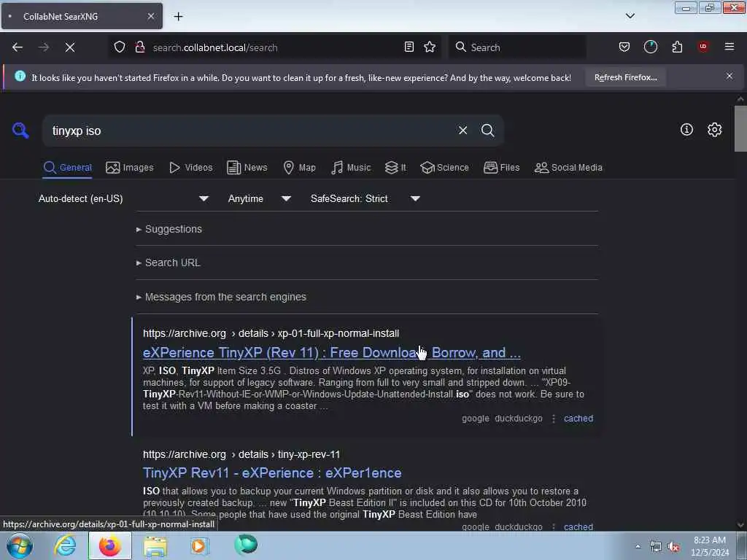Click the SearXNG logo icon
The image size is (747, 560).
point(20,130)
